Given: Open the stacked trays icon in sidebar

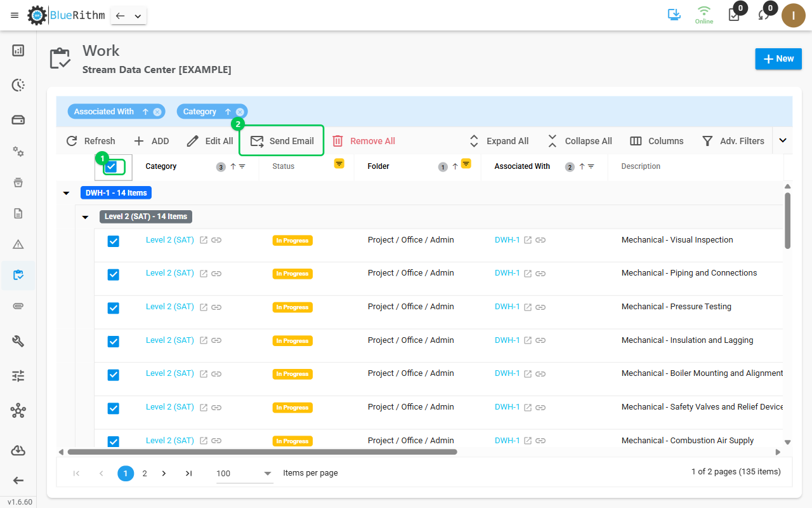Looking at the screenshot, I should click(18, 182).
